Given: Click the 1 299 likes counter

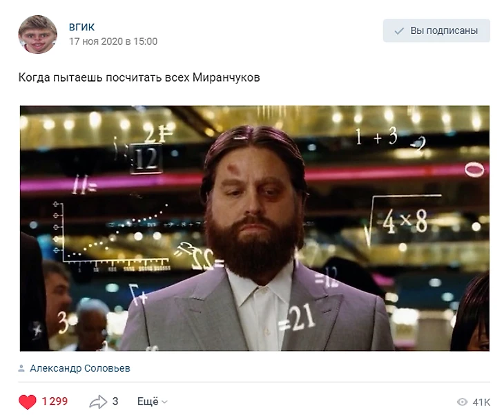Looking at the screenshot, I should [55, 401].
